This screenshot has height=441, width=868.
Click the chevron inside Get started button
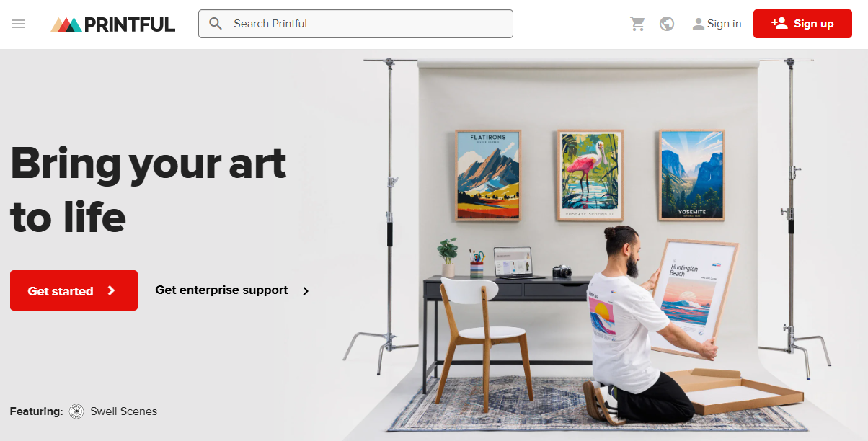(111, 290)
